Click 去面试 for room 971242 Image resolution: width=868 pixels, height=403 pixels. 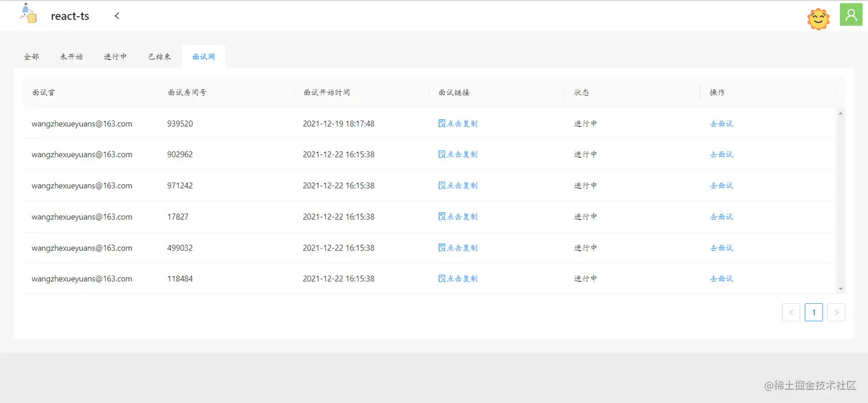[722, 185]
